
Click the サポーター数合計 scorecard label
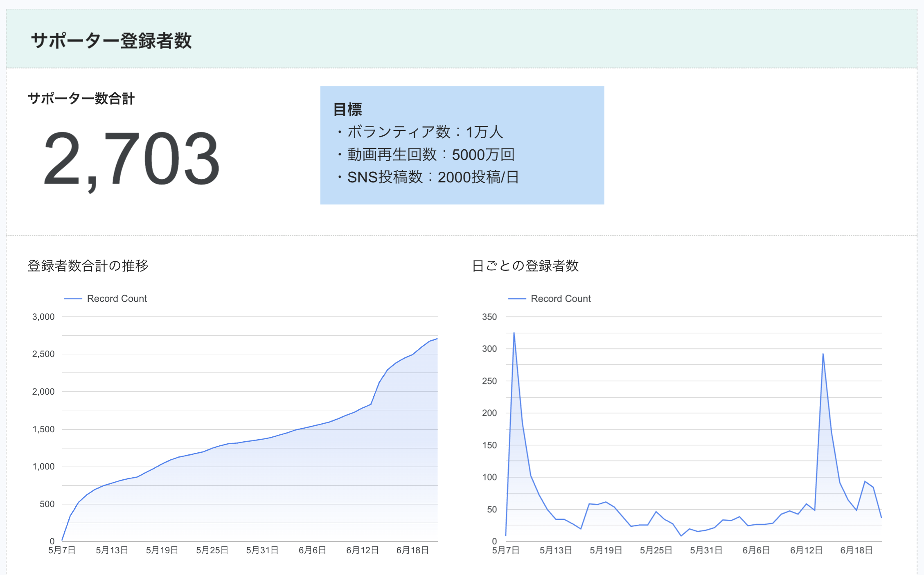(x=81, y=99)
